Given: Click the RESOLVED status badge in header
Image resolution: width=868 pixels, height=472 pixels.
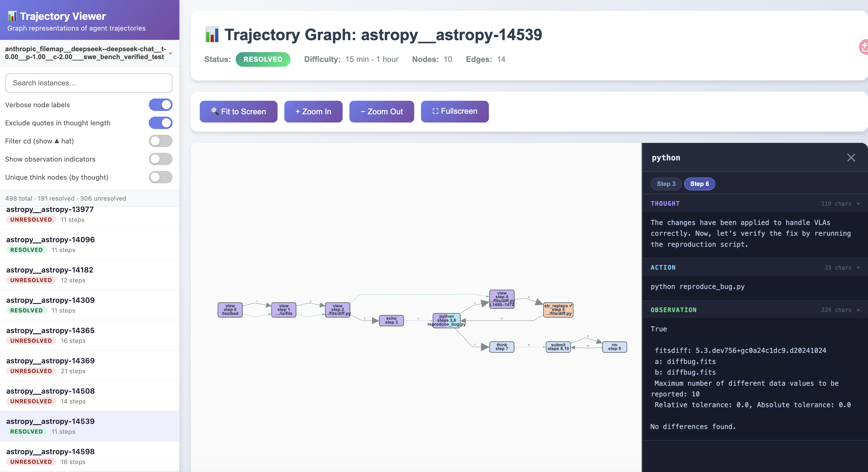Looking at the screenshot, I should pos(263,59).
